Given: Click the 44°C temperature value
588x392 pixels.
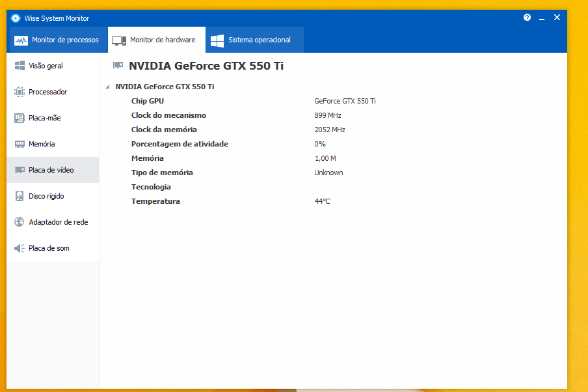Looking at the screenshot, I should [322, 201].
